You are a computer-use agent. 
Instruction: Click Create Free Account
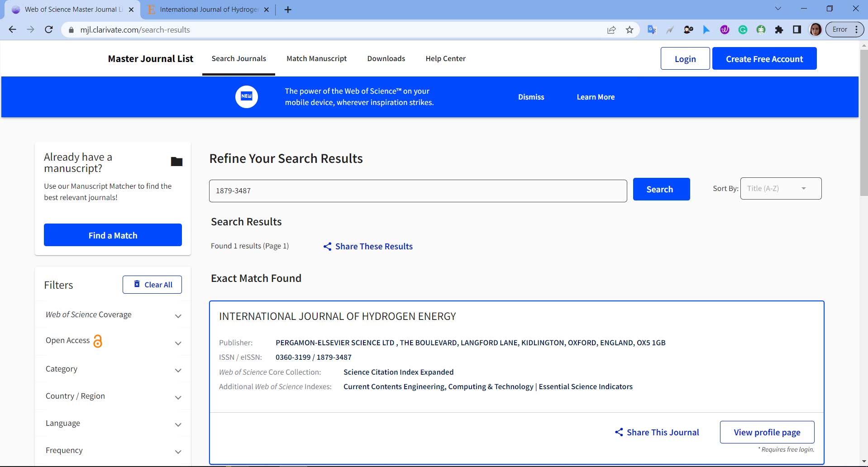764,58
